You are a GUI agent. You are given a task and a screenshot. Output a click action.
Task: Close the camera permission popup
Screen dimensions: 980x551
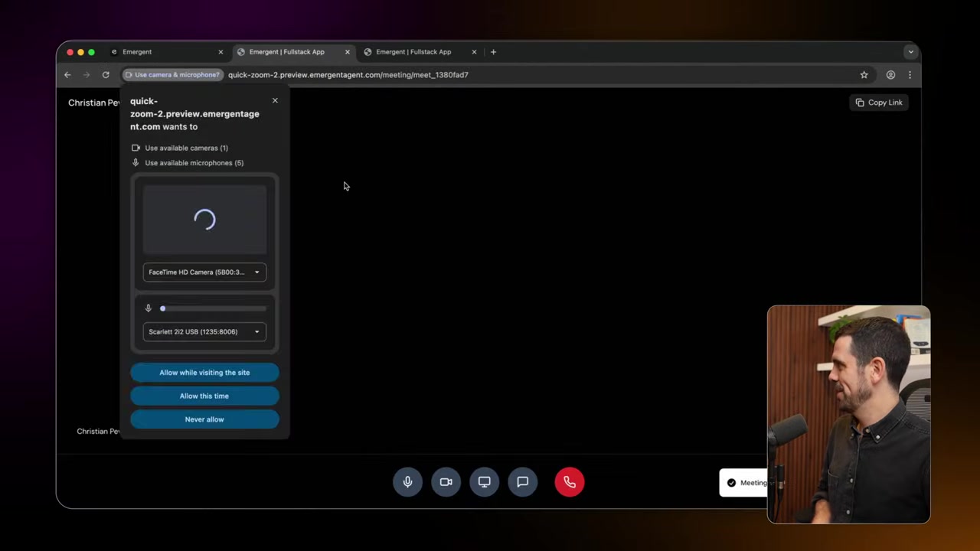point(275,100)
